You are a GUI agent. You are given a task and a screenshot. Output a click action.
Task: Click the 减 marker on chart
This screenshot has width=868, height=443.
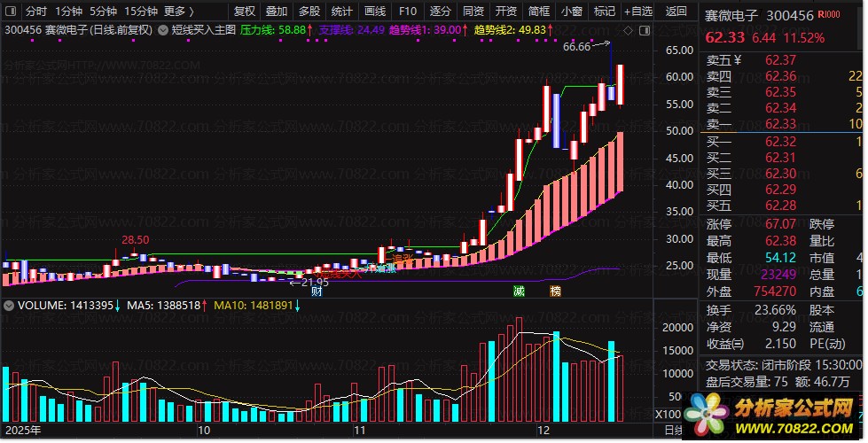519,291
